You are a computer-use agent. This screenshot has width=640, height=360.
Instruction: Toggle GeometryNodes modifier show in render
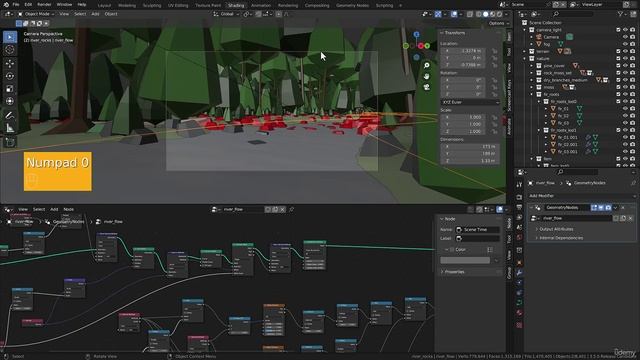click(608, 208)
